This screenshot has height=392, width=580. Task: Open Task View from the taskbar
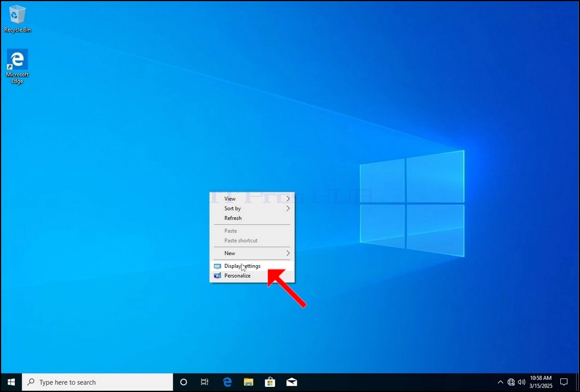(x=205, y=382)
